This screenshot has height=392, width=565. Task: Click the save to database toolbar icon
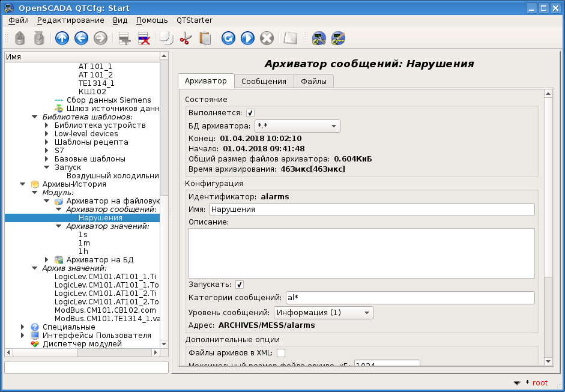click(39, 38)
